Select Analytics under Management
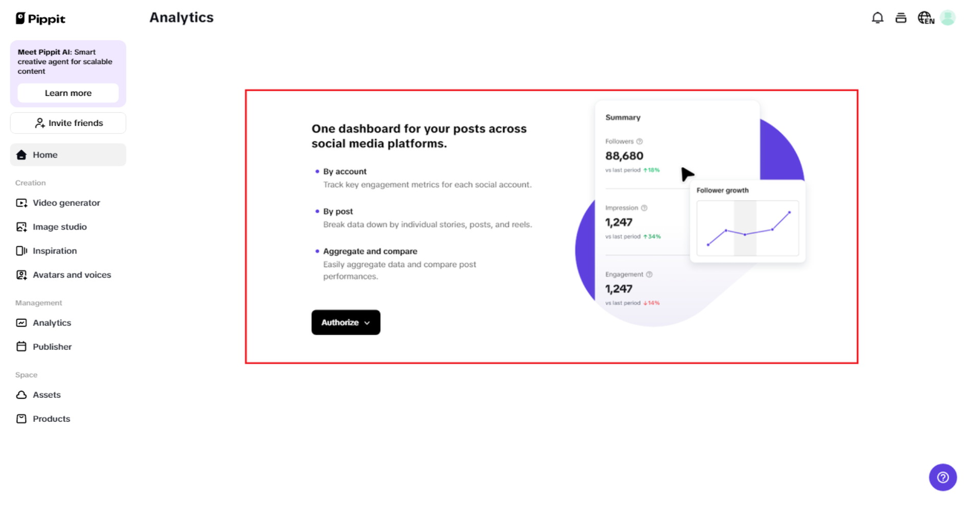Viewport: 980px width, 510px height. tap(52, 322)
